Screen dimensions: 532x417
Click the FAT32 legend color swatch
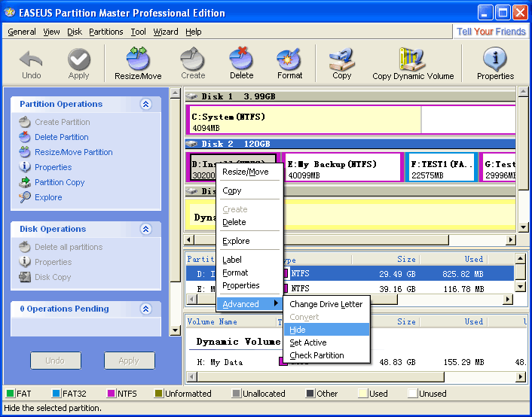[56, 393]
